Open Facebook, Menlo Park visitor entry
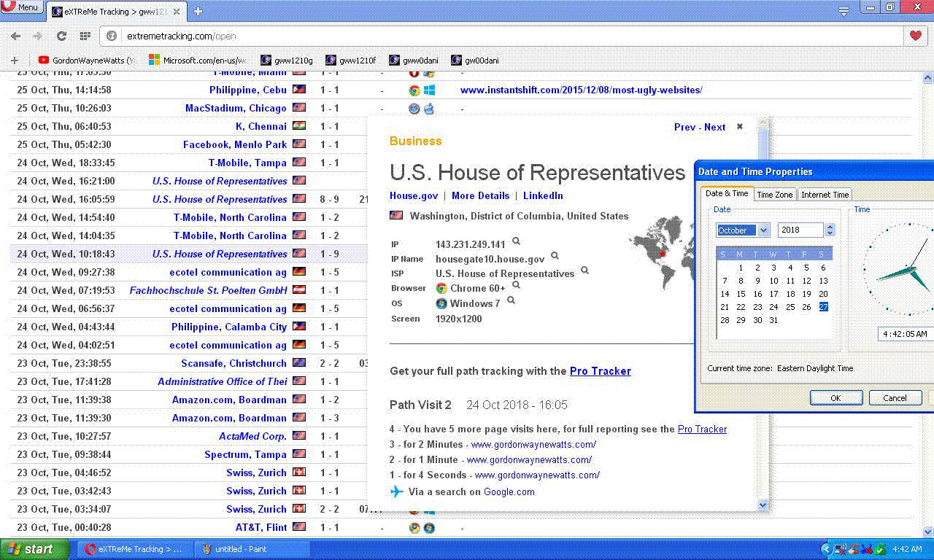Image resolution: width=934 pixels, height=560 pixels. click(235, 144)
